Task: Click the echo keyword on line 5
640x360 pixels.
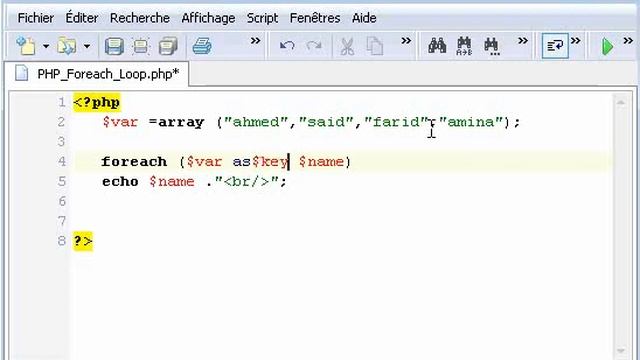Action: pos(120,182)
